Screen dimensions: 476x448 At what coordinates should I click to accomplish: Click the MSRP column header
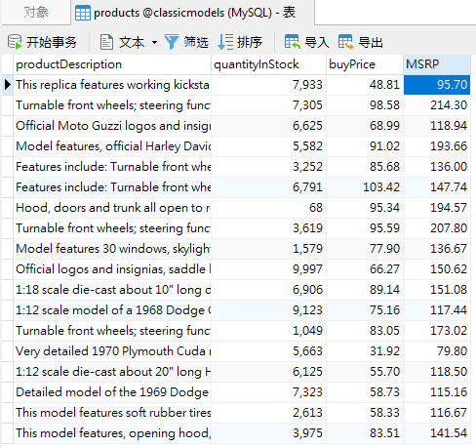[x=437, y=64]
